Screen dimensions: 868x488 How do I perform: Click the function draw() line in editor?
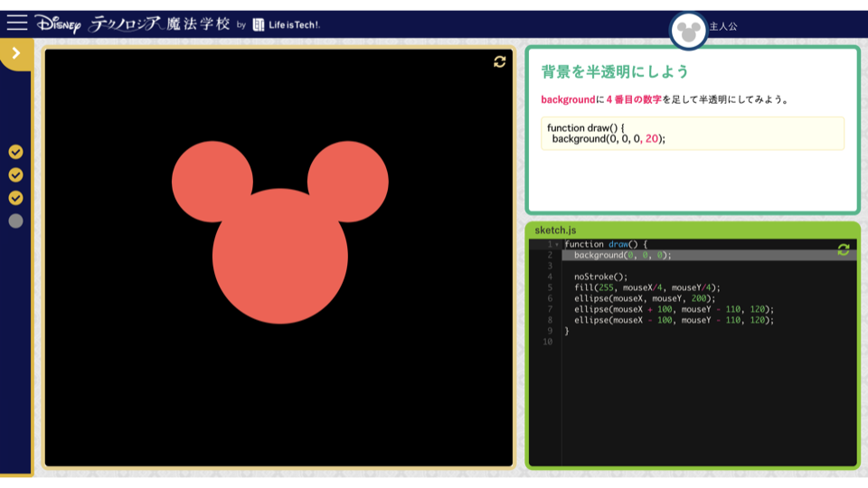point(606,244)
